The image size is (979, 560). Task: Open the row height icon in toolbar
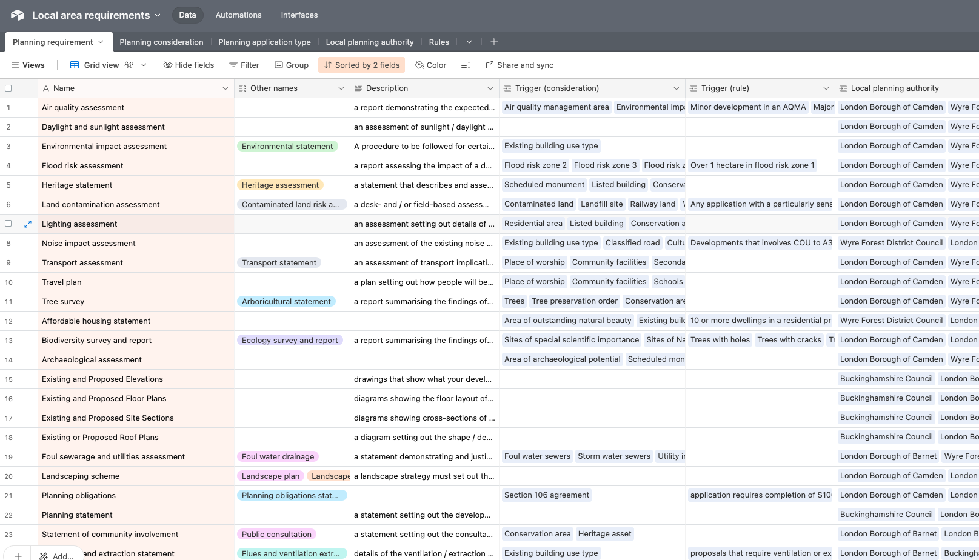466,65
